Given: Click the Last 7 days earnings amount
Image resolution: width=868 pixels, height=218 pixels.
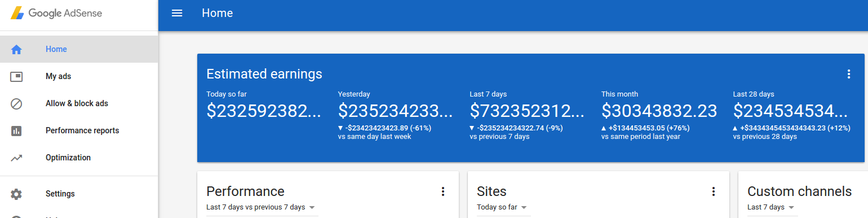Looking at the screenshot, I should point(527,111).
